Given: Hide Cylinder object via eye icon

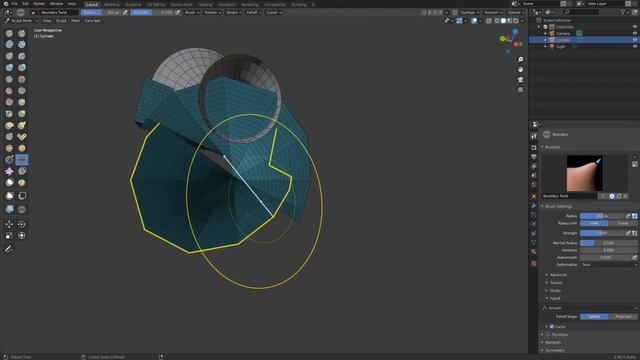Looking at the screenshot, I should (x=635, y=40).
